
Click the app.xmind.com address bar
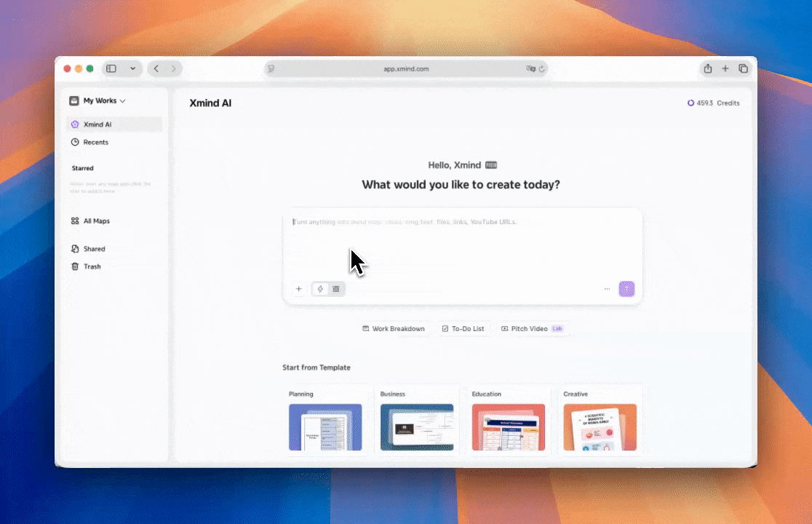coord(406,69)
